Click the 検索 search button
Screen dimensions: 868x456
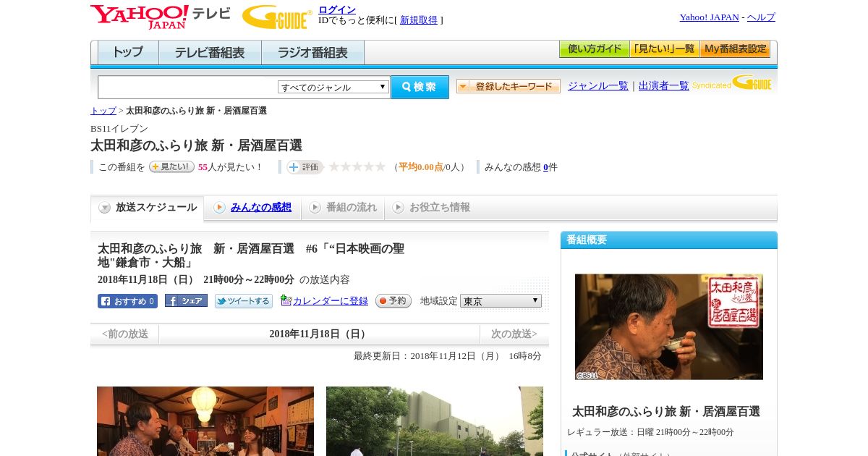[x=420, y=87]
